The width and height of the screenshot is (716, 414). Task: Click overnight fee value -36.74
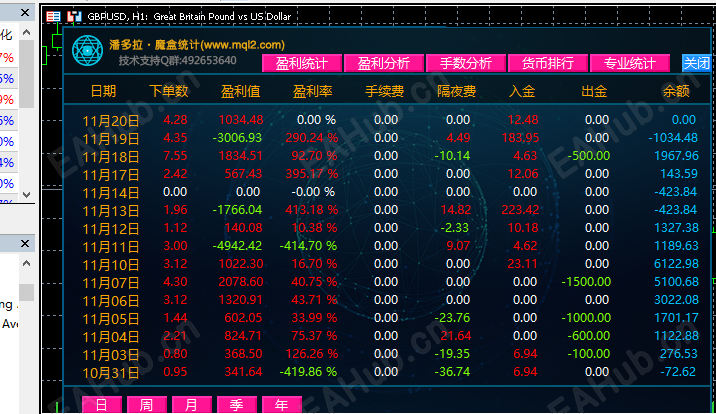pos(452,372)
